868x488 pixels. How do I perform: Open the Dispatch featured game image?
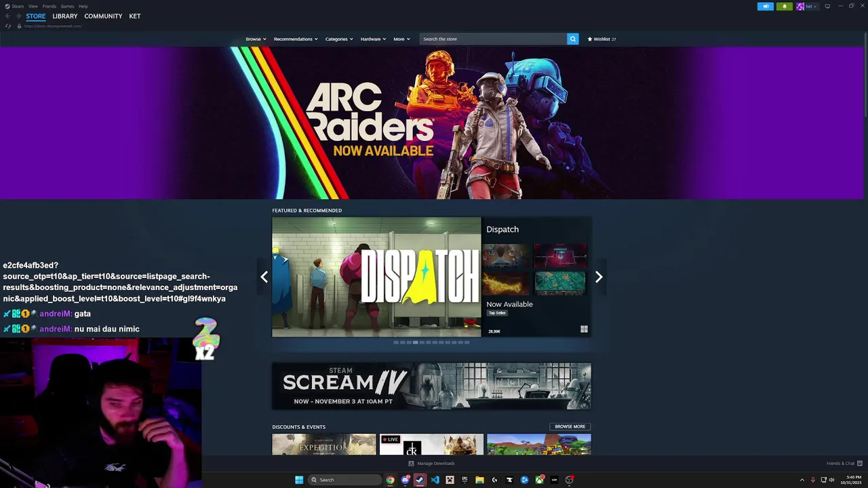pos(376,277)
